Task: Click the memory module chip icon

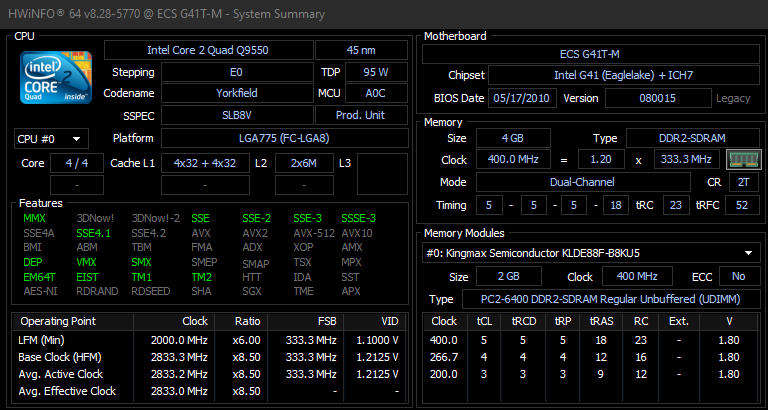Action: pyautogui.click(x=744, y=160)
